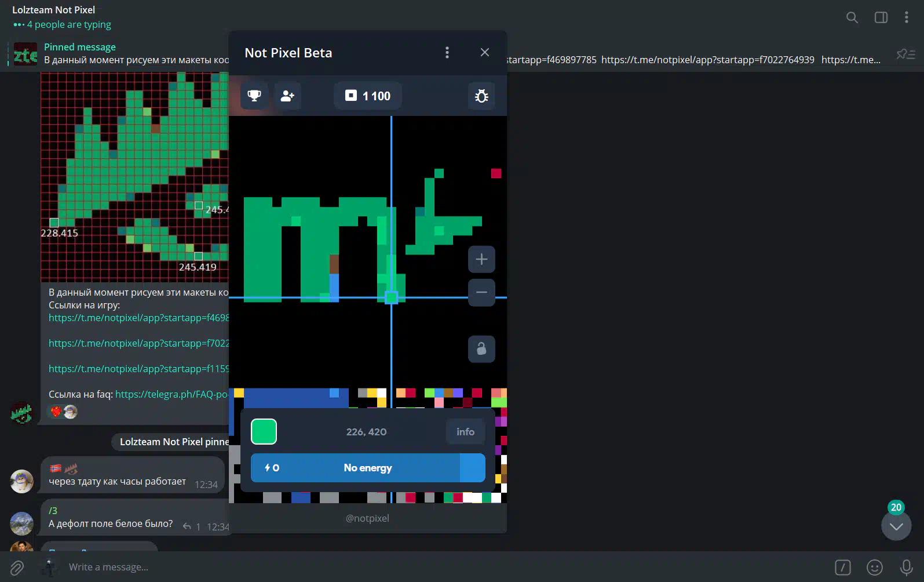Start voice recording with microphone icon

907,568
